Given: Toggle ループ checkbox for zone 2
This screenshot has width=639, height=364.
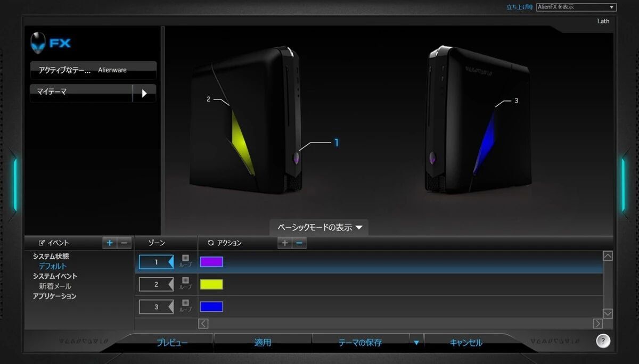Looking at the screenshot, I should pos(185,280).
